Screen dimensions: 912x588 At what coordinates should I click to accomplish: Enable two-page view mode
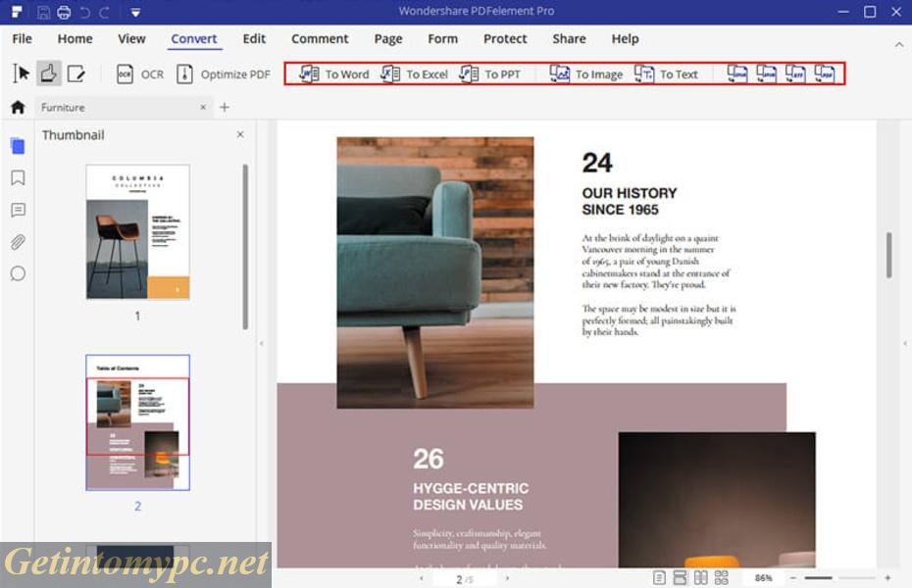702,577
